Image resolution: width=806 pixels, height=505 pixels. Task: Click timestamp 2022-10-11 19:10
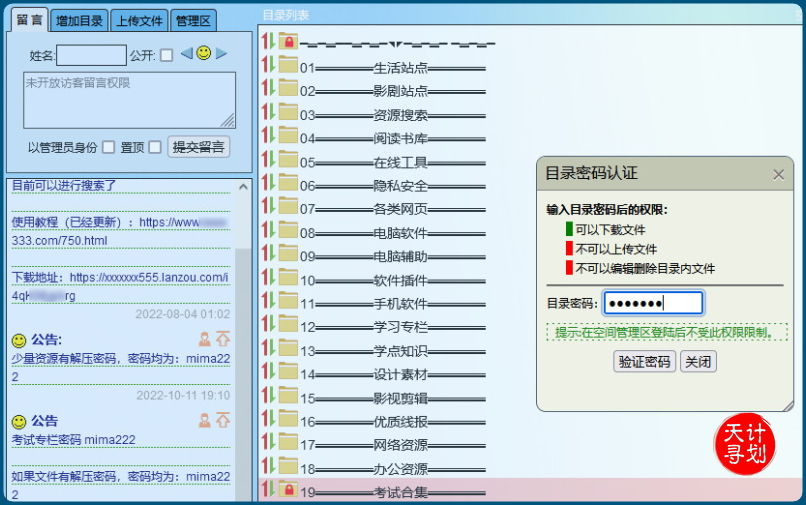[x=183, y=395]
